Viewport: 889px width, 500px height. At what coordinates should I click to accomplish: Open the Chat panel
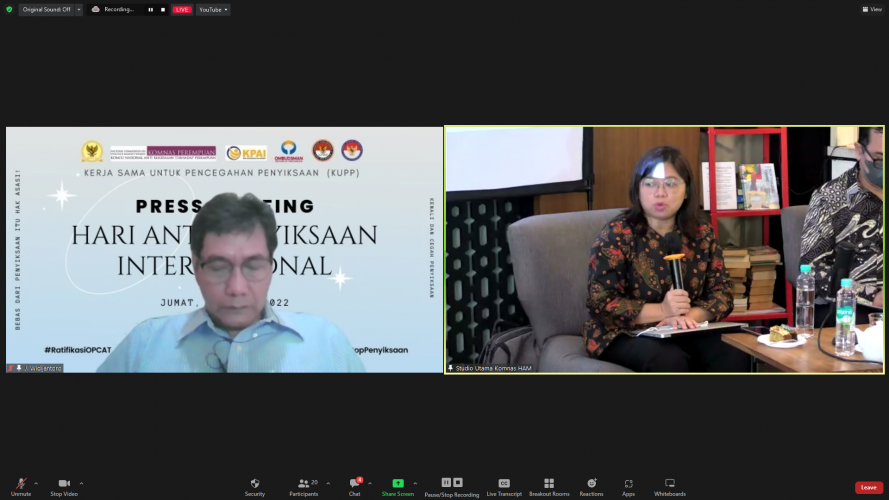pos(354,484)
